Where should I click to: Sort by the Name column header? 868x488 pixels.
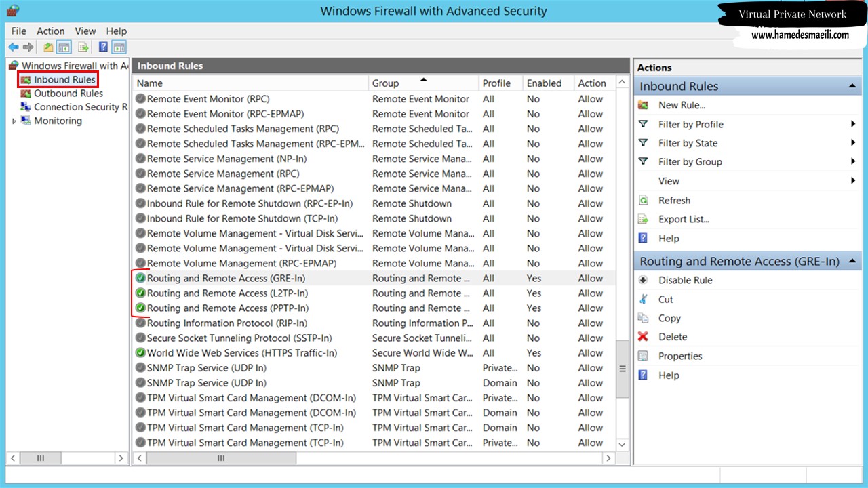pyautogui.click(x=251, y=83)
